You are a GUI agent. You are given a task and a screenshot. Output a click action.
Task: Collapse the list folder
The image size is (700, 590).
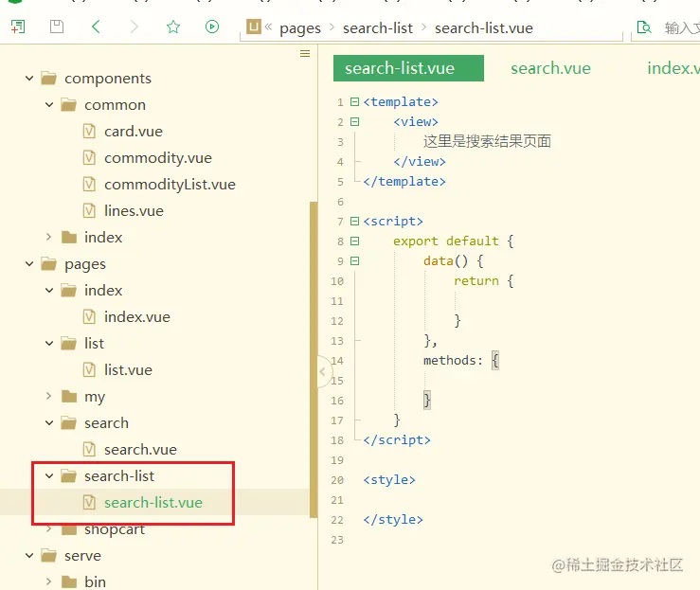(x=49, y=344)
